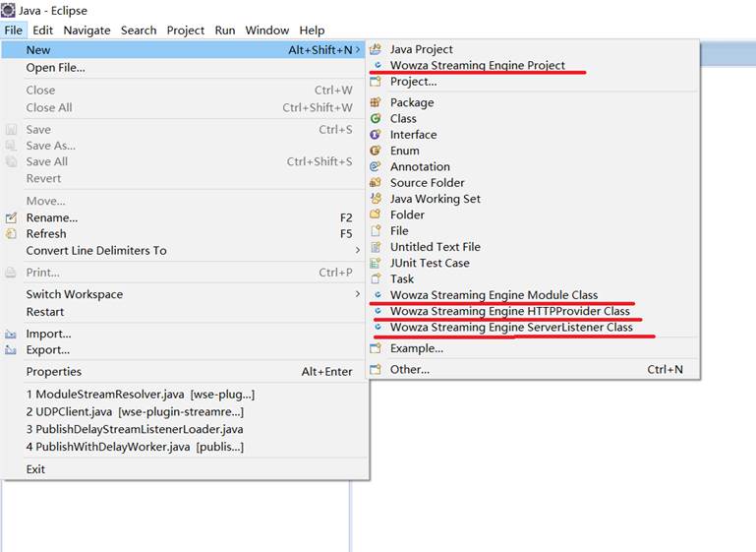This screenshot has height=552, width=756.
Task: Click the Wowza ServerListener Class icon
Action: tap(378, 327)
